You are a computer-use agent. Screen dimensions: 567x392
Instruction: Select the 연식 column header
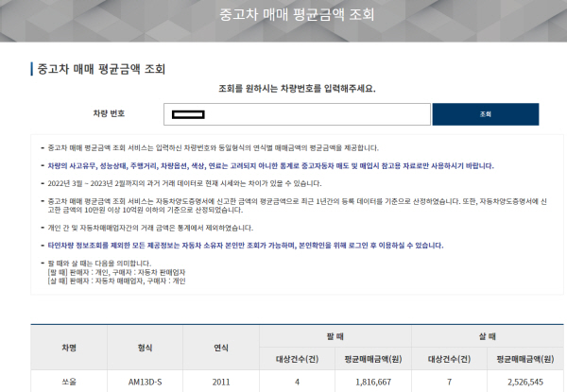point(221,348)
